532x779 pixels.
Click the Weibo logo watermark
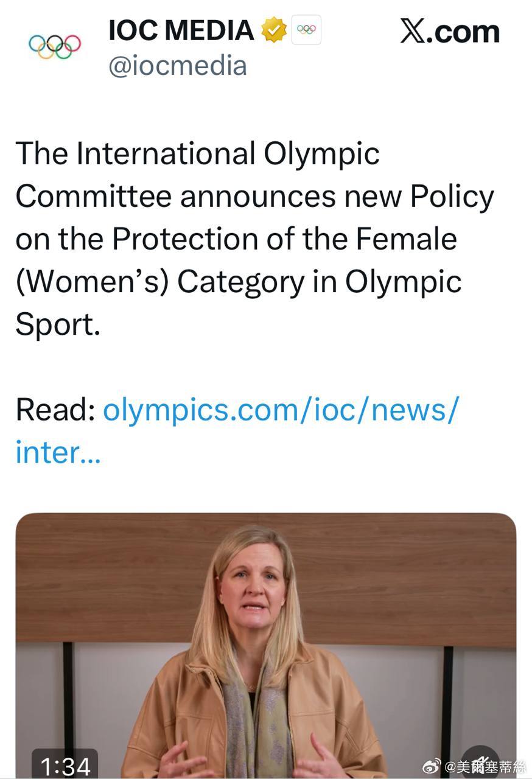click(432, 767)
